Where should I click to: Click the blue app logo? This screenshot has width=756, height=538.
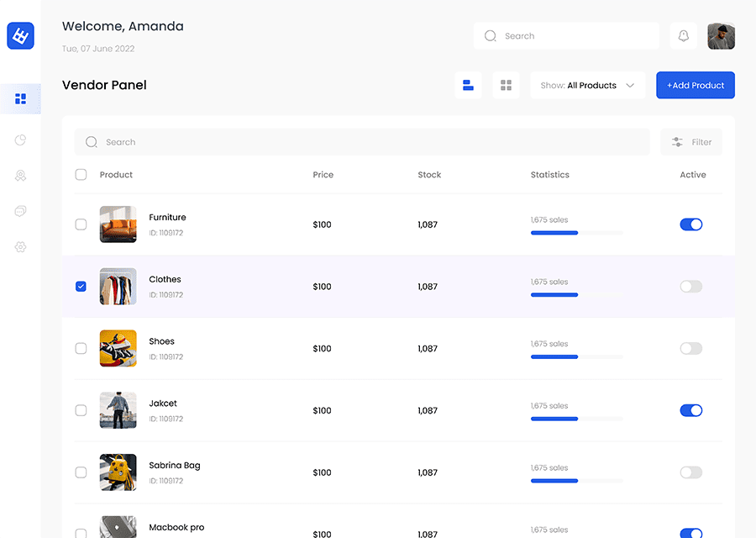click(x=20, y=35)
